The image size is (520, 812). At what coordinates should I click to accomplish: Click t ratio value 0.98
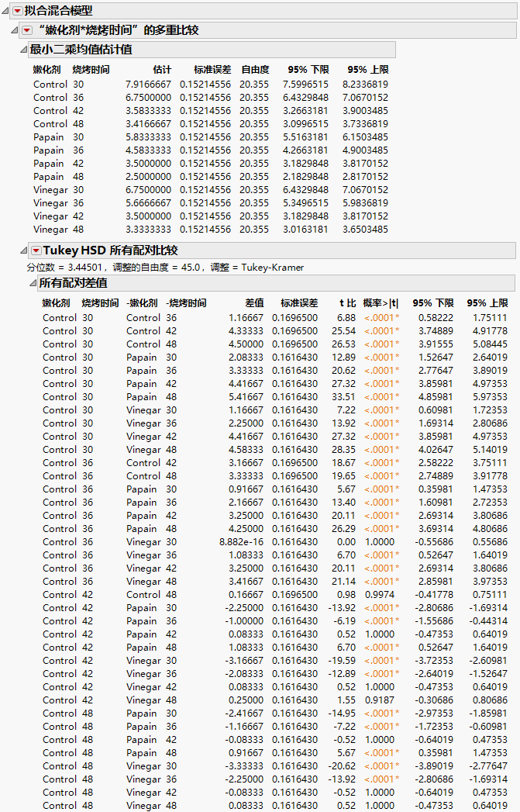346,595
